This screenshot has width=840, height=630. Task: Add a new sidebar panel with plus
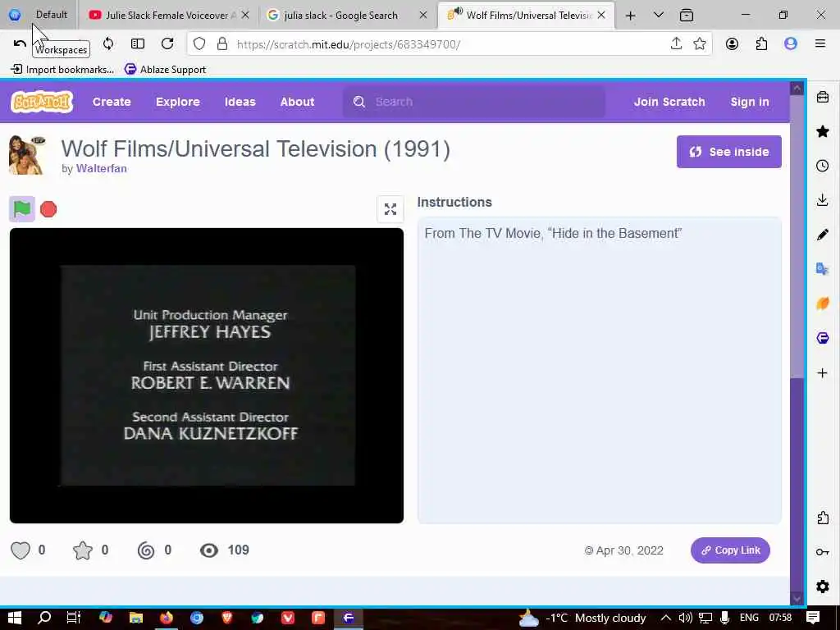[x=823, y=373]
